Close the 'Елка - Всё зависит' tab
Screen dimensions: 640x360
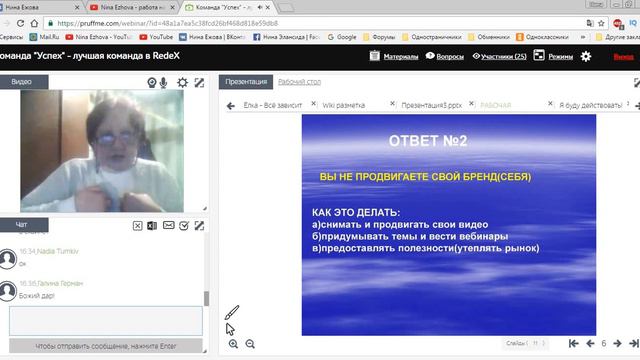313,104
